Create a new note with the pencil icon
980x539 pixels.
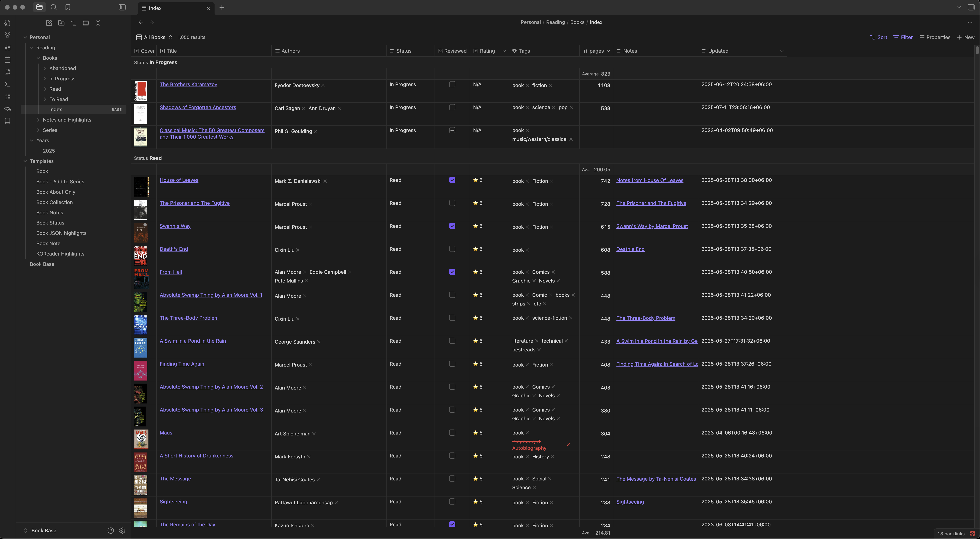click(49, 23)
